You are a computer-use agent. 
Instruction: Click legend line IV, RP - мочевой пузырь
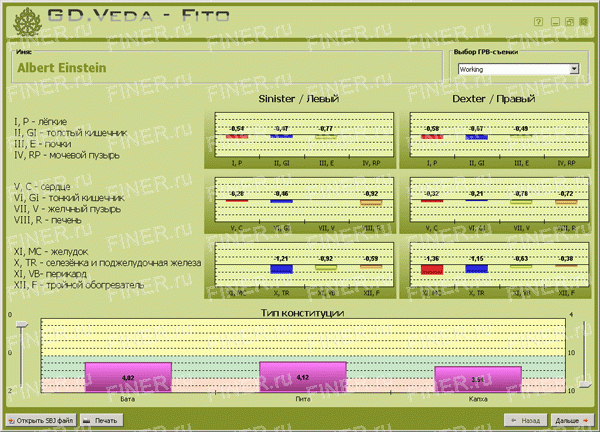(67, 155)
